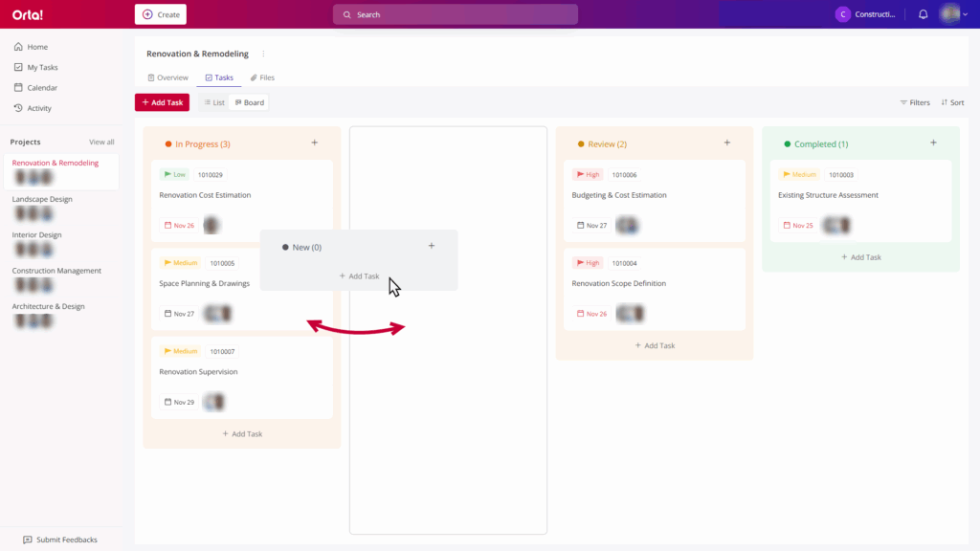Click the plus icon in Review column
980x551 pixels.
point(726,143)
